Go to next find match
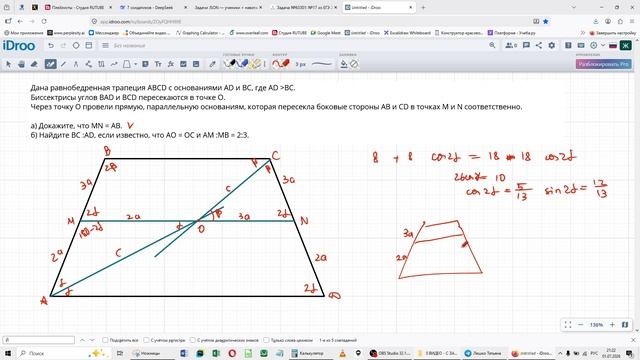Viewport: 640px width, 360px height. pyautogui.click(x=92, y=340)
